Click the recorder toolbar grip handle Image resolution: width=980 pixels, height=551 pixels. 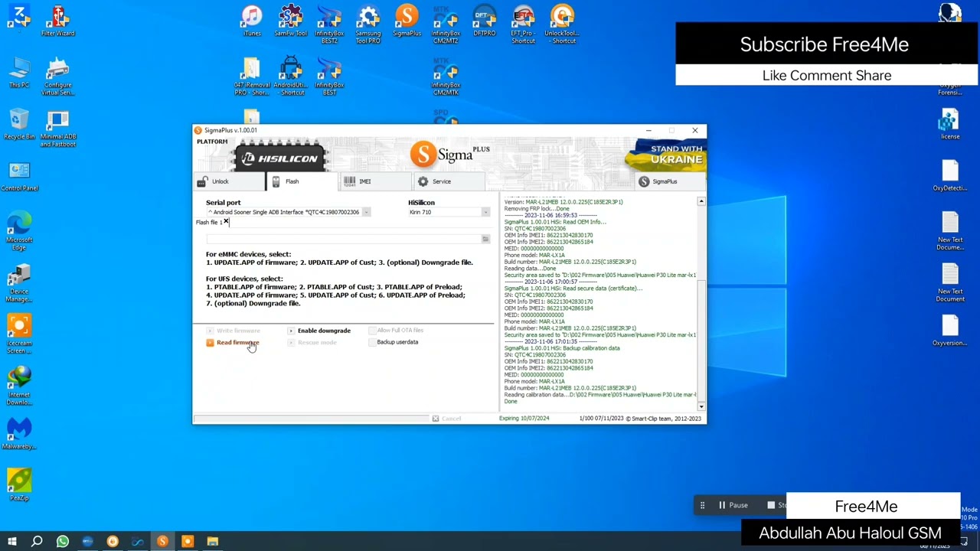click(702, 505)
